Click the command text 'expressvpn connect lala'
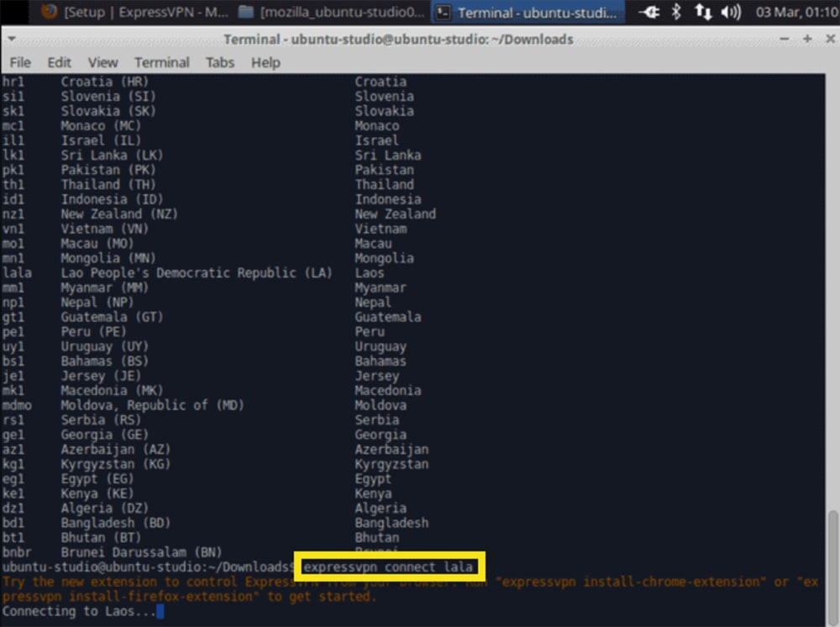Screen dimensions: 840x627 pos(388,567)
